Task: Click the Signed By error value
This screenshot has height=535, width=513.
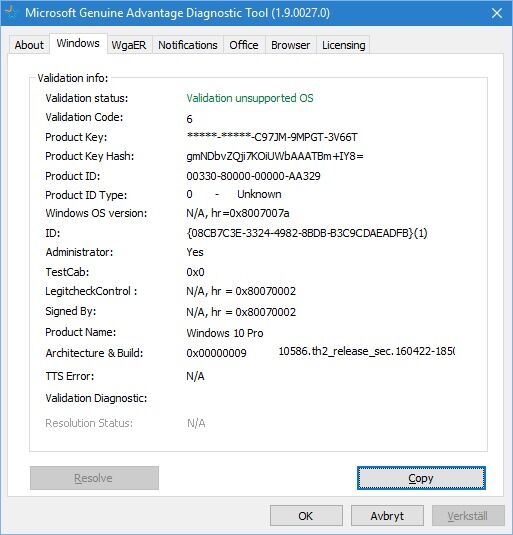Action: pyautogui.click(x=241, y=312)
